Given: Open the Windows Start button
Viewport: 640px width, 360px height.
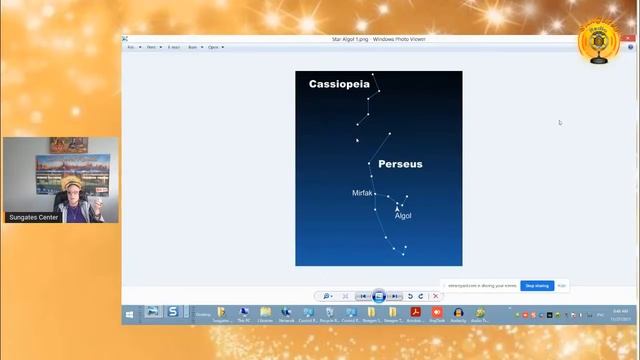Looking at the screenshot, I should pos(130,314).
